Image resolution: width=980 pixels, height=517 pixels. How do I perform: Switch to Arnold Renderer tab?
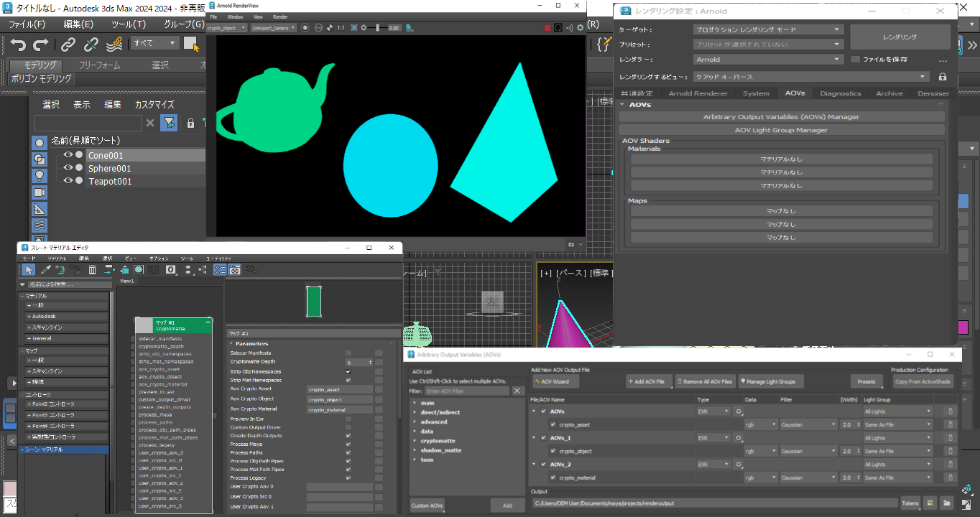point(698,93)
